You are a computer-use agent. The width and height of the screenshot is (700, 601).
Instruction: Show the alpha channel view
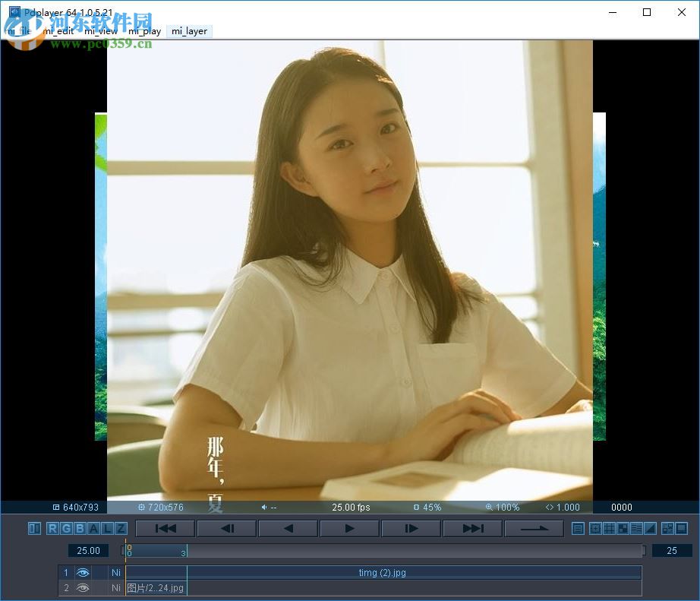[95, 528]
